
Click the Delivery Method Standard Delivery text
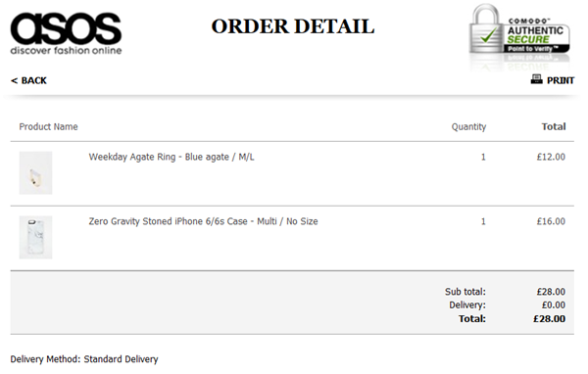(84, 359)
